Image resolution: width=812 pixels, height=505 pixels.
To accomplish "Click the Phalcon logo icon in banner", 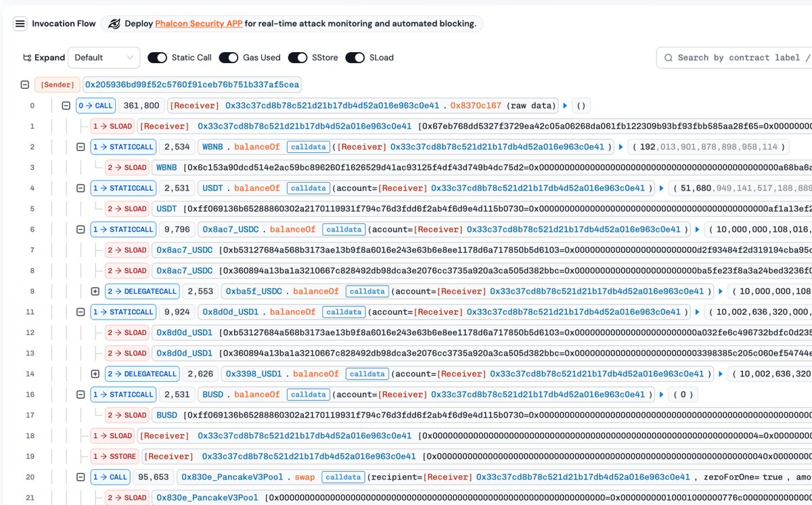I will coord(114,24).
